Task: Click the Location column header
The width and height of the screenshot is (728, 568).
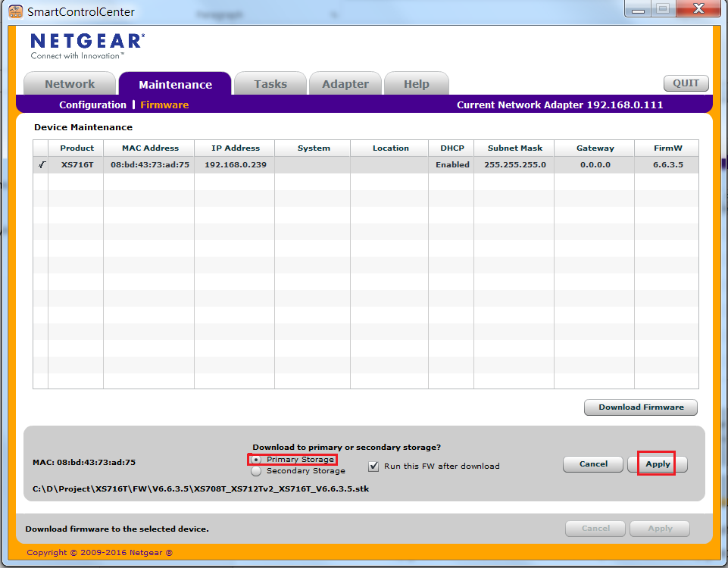Action: [390, 148]
